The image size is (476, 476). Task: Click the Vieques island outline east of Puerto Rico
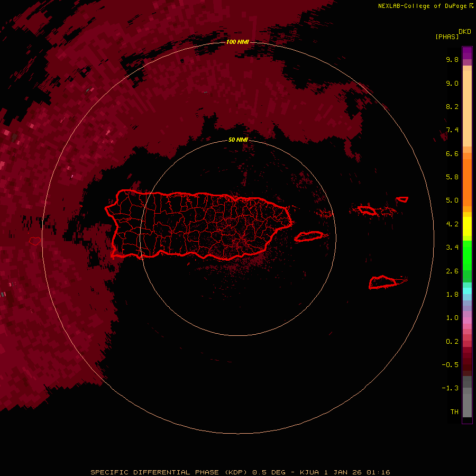click(x=308, y=236)
